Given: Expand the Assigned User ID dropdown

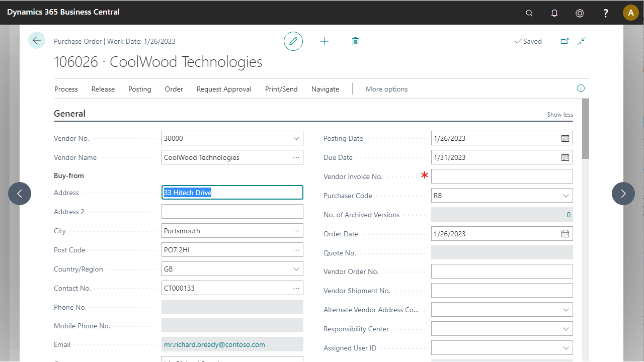Looking at the screenshot, I should coord(566,348).
